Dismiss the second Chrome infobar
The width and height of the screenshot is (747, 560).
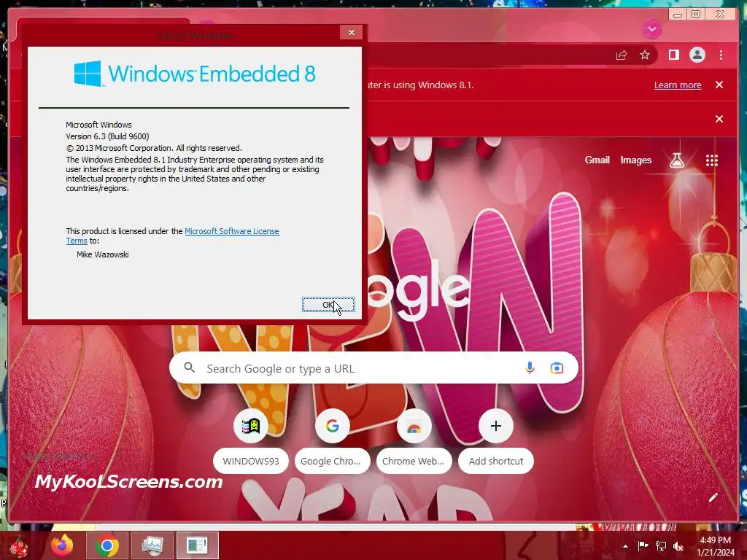[719, 119]
